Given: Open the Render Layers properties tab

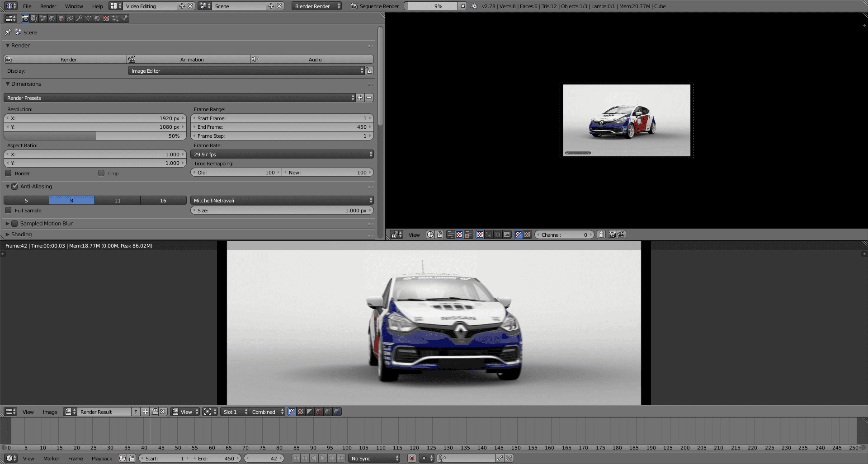Looking at the screenshot, I should click(34, 19).
